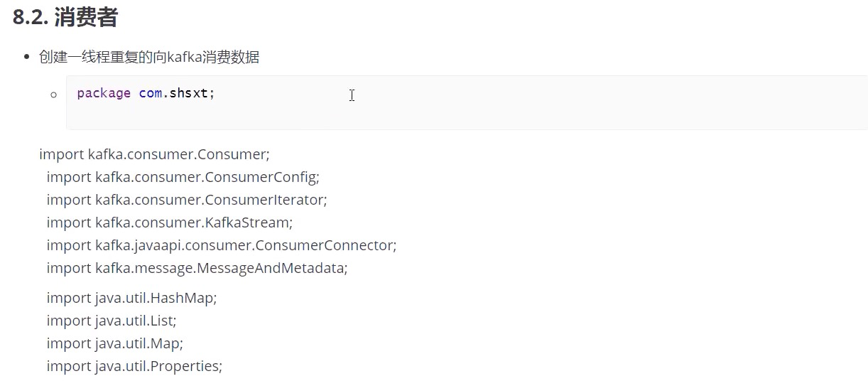This screenshot has width=868, height=381.
Task: Click the "import" word before kafka.consumer.Consumer
Action: 61,154
